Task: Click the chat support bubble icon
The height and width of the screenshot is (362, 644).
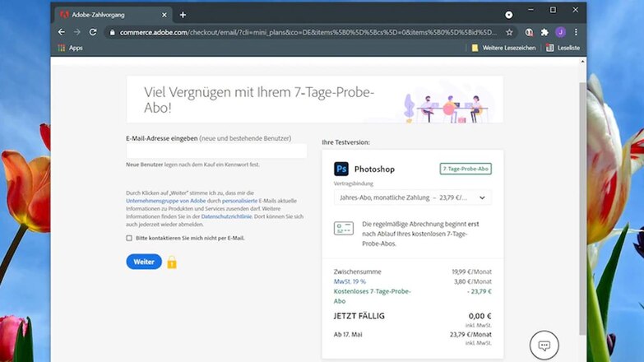Action: tap(544, 344)
